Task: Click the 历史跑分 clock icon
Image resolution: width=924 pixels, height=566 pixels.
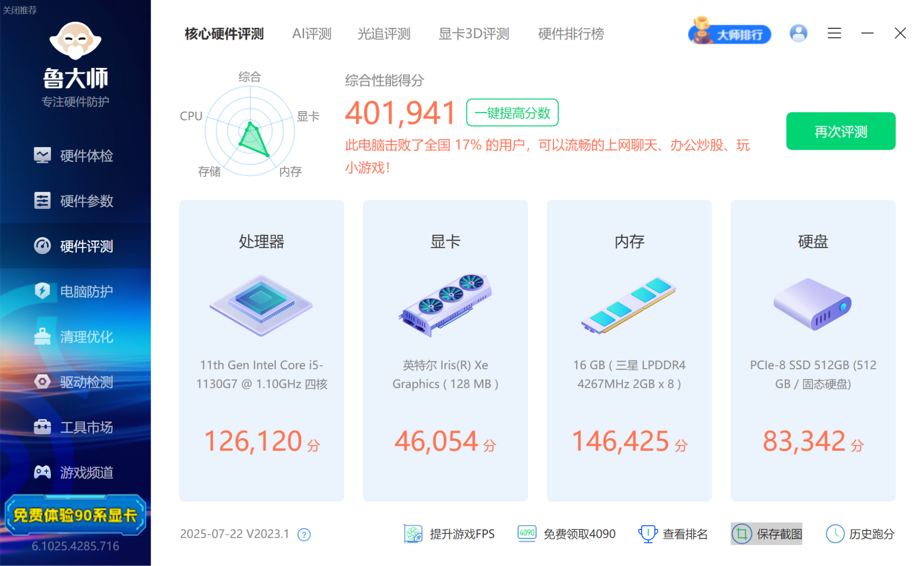Action: coord(835,534)
